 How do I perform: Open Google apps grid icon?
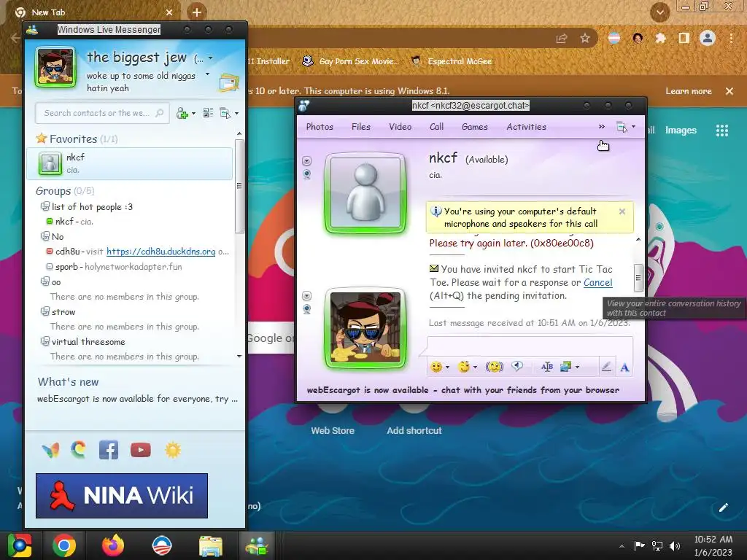[721, 131]
